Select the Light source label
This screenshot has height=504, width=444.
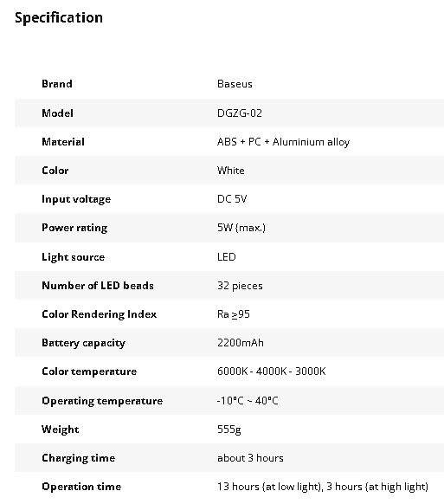74,257
